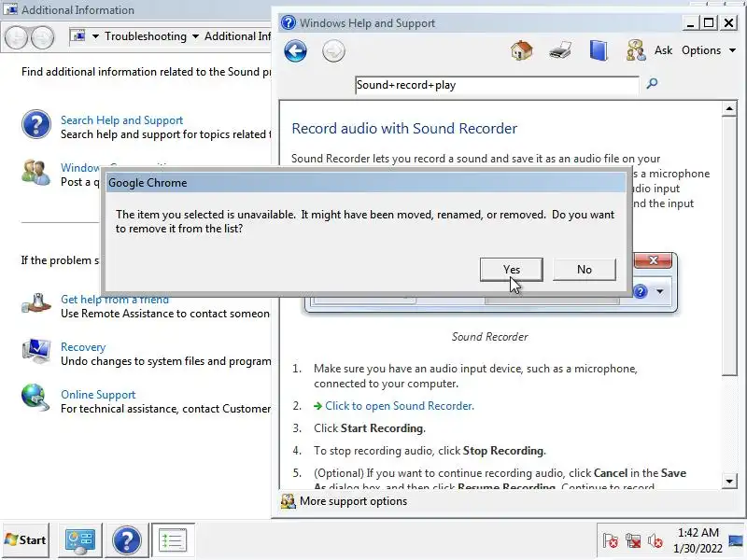
Task: Click the Ask people icon
Action: tap(636, 50)
